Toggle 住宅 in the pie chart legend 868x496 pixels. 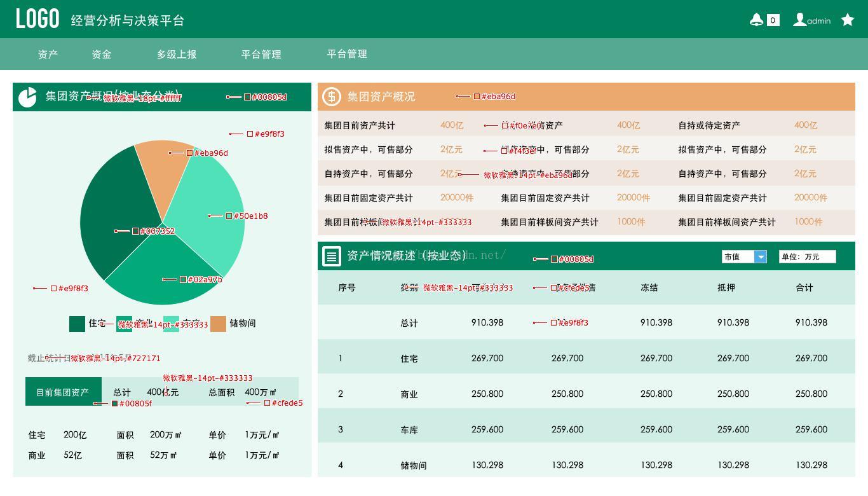pyautogui.click(x=77, y=324)
